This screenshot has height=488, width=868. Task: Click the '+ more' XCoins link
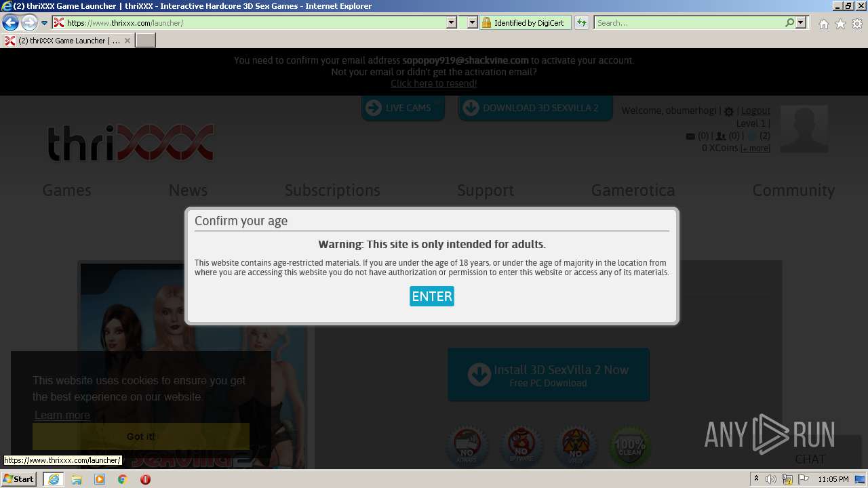[x=755, y=148]
